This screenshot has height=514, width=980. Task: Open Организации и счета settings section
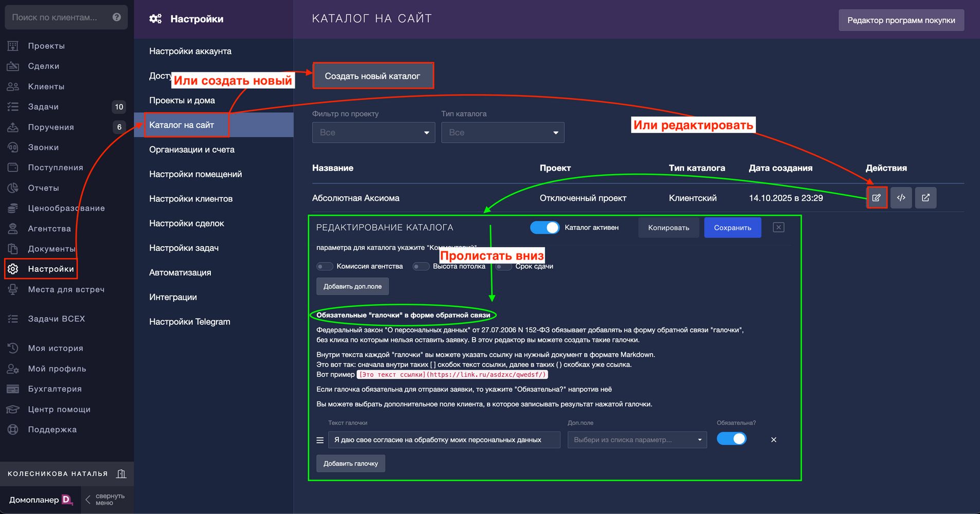192,150
